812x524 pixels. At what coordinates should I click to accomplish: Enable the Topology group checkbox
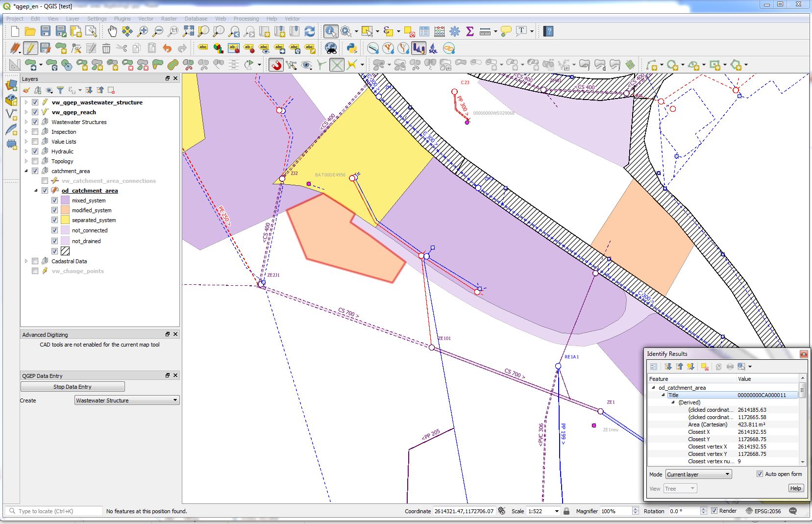tap(35, 161)
